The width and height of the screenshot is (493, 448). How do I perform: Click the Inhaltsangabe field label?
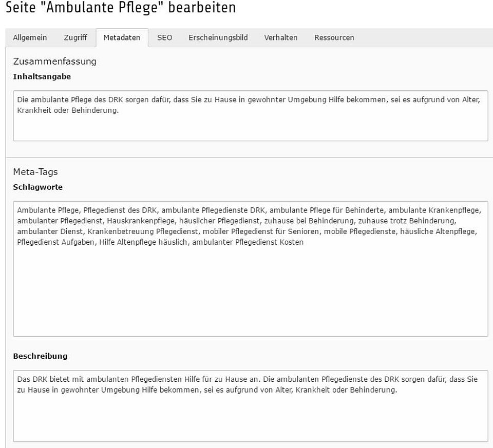(42, 76)
